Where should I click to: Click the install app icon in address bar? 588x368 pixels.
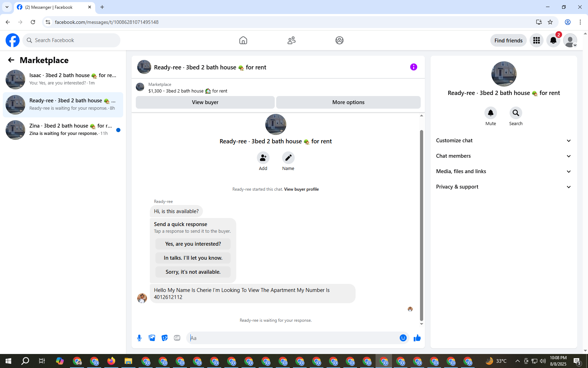click(539, 22)
